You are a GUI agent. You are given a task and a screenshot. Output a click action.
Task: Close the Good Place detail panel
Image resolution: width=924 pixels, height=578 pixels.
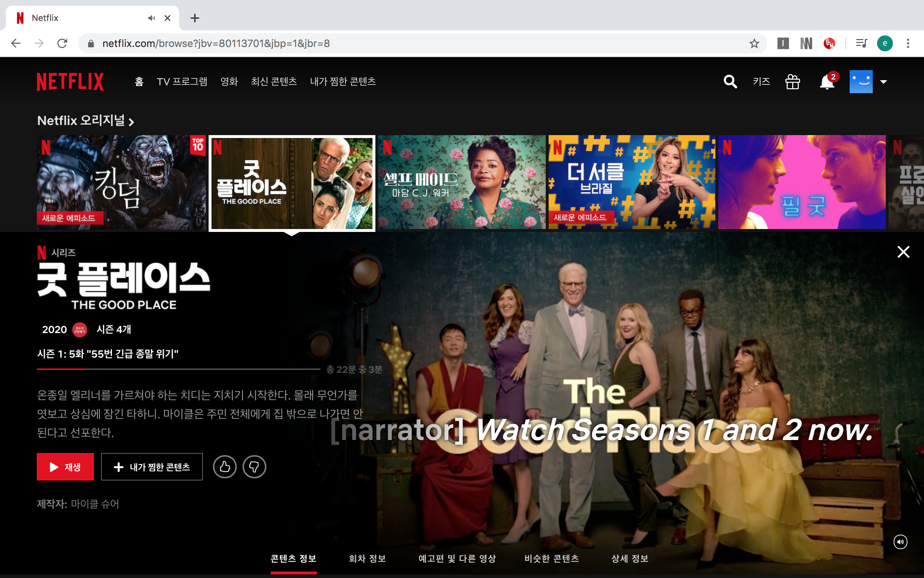[903, 252]
